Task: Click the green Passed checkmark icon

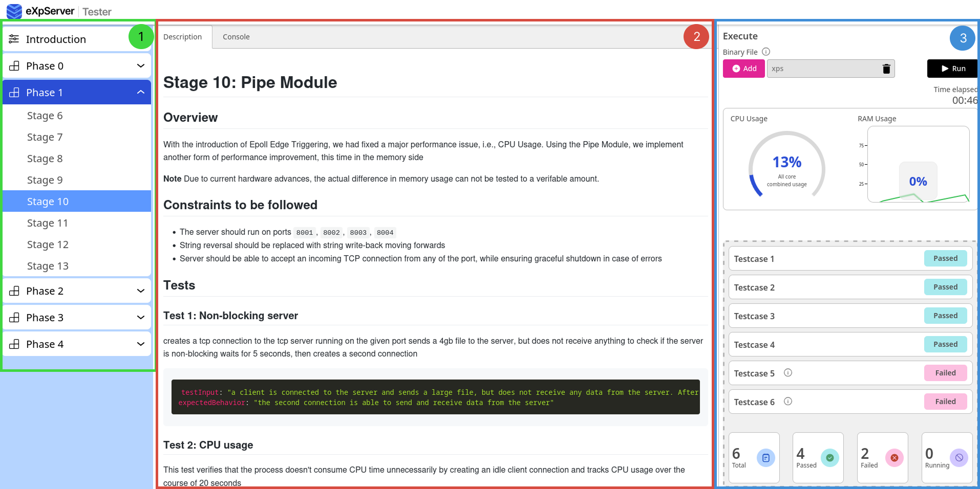Action: click(830, 458)
